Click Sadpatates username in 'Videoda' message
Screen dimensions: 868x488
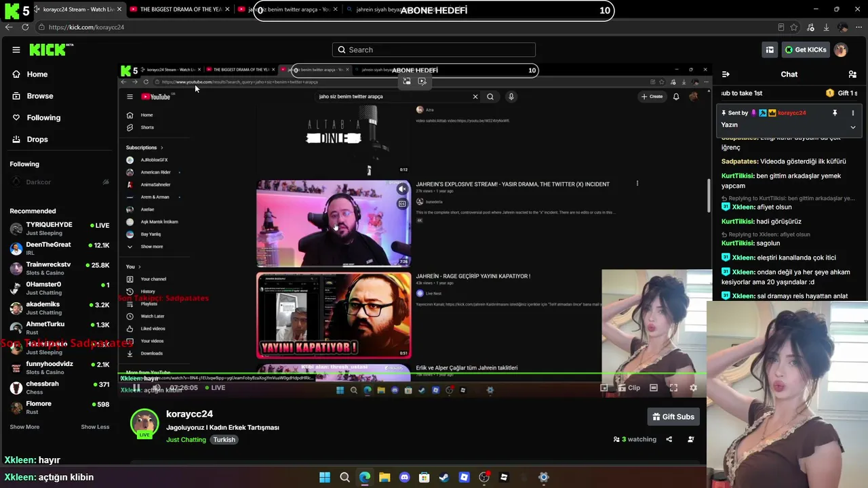pos(739,162)
